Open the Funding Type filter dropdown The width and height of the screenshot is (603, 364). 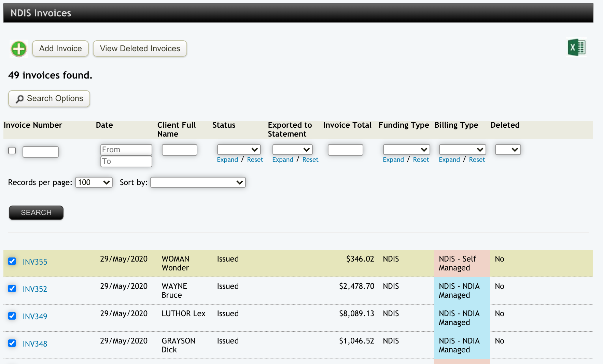406,150
